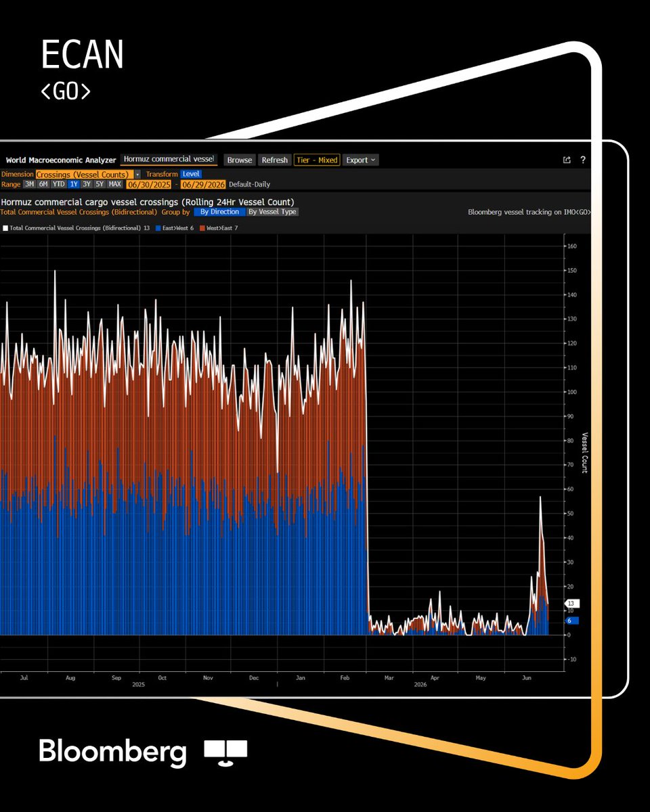The width and height of the screenshot is (650, 812).
Task: Click 'Total Commercial Vessel Crossings (Bidirectional)' orange subtitle
Action: (79, 212)
